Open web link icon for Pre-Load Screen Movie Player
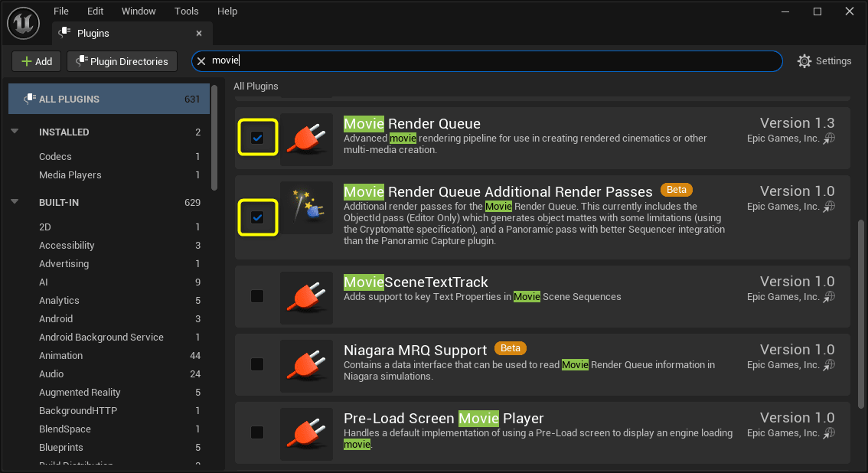The width and height of the screenshot is (868, 473). 829,432
